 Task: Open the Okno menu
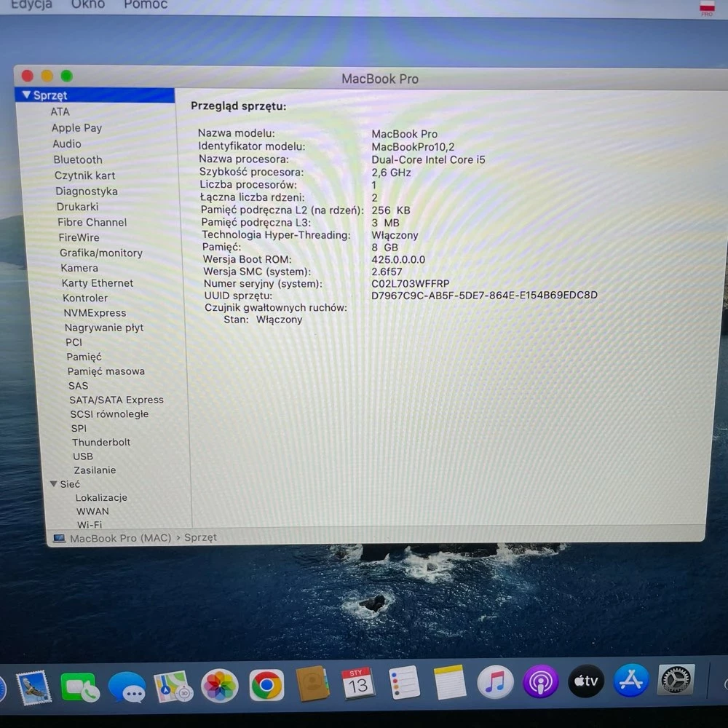pyautogui.click(x=87, y=5)
